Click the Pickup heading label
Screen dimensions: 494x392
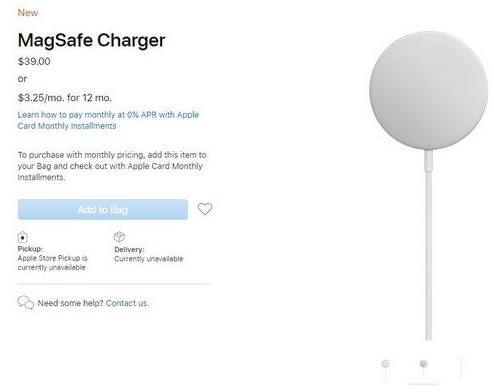click(x=30, y=249)
